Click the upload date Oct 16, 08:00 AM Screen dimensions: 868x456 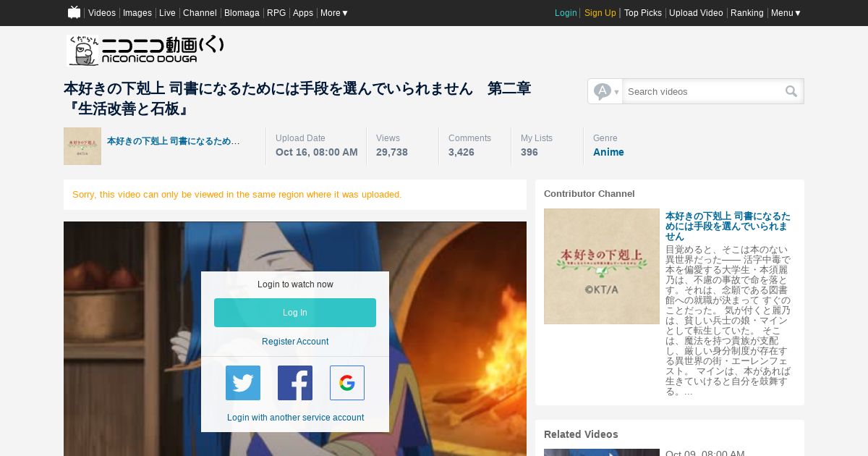317,152
